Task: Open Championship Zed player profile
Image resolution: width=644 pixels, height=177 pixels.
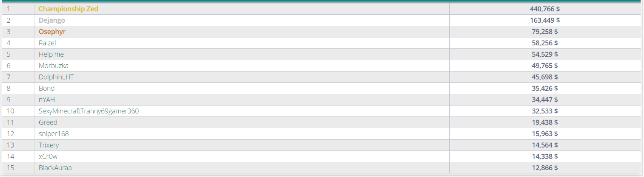Action: [68, 9]
